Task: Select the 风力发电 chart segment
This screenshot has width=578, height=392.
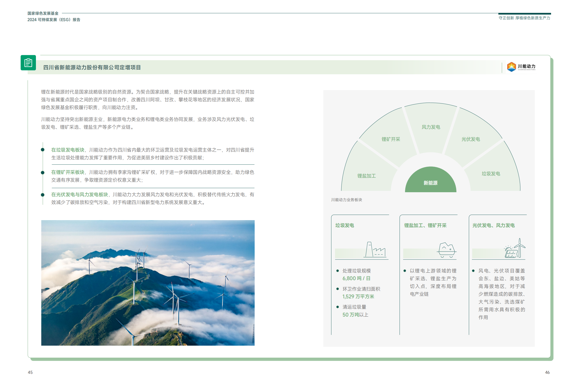Action: (431, 127)
